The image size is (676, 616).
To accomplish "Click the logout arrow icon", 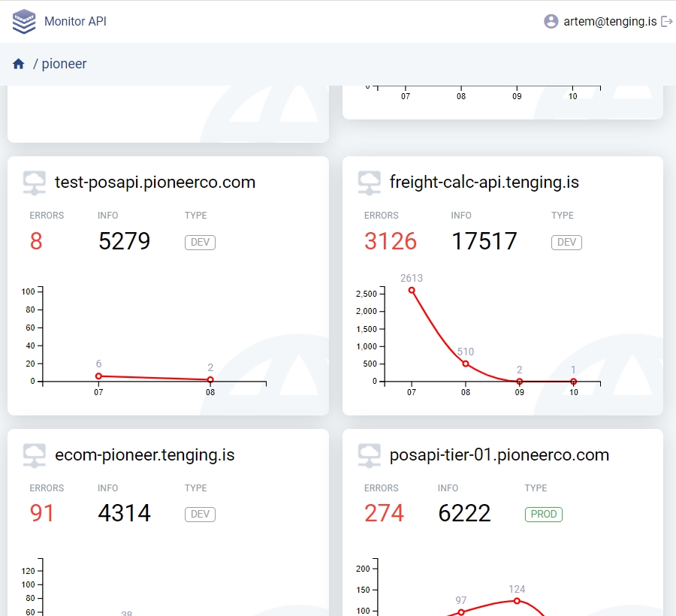I will tap(666, 22).
